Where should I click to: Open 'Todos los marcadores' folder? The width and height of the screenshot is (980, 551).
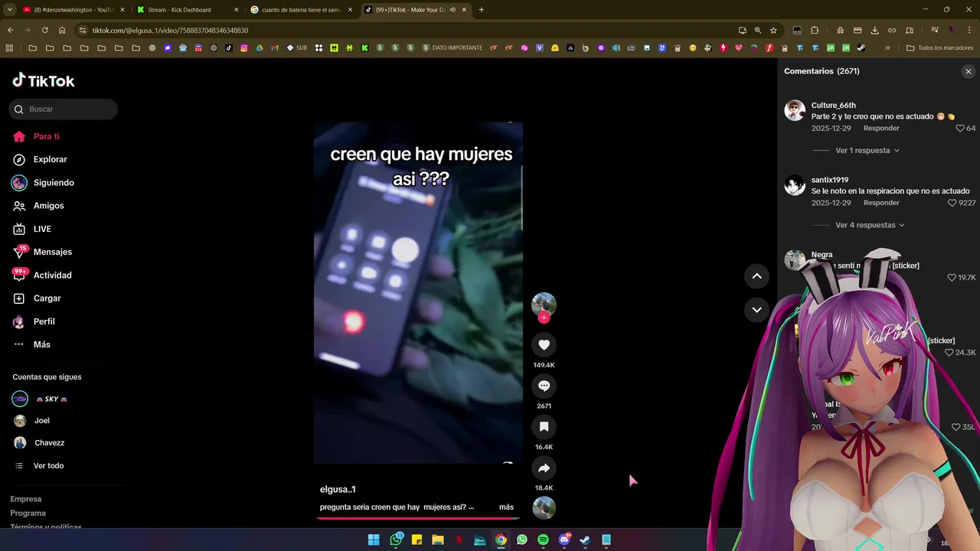939,47
